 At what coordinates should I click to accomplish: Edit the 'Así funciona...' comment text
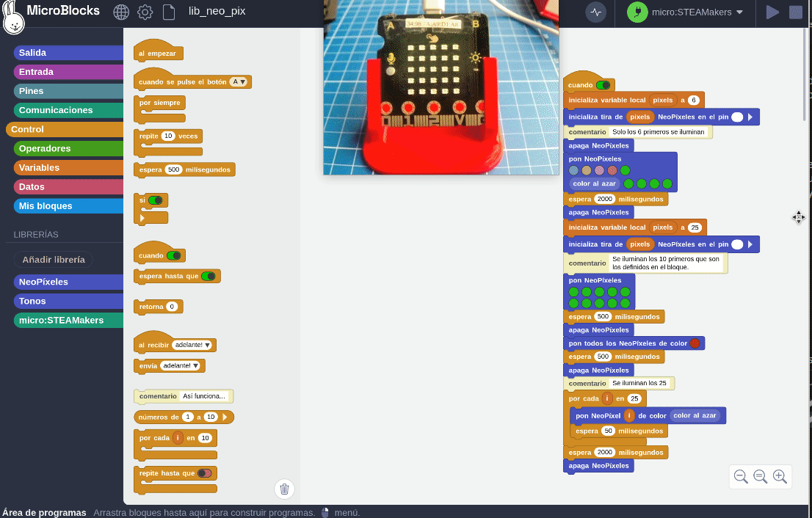(204, 396)
